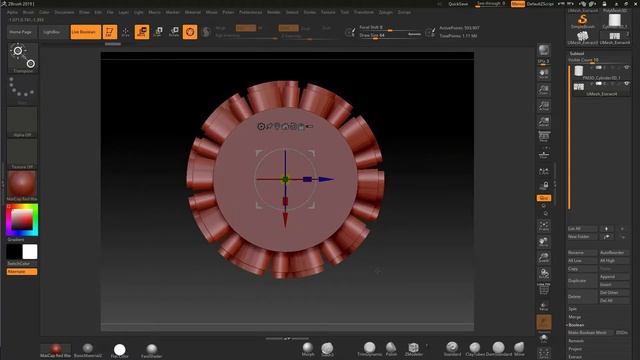Click the Append button

pos(614,277)
